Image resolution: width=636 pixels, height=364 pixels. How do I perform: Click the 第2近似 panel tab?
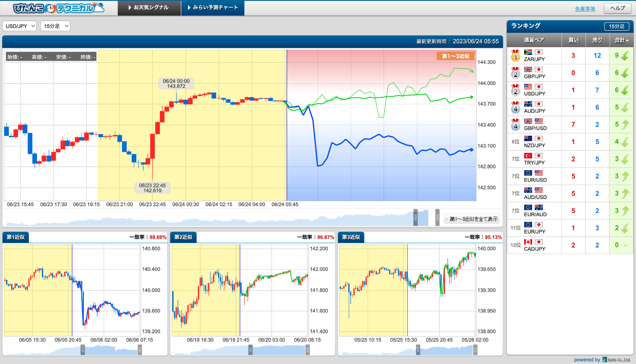pyautogui.click(x=184, y=237)
